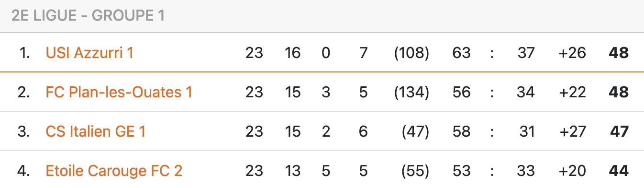The width and height of the screenshot is (644, 188).
Task: Click USI Azzurri's 48 points total
Action: coord(618,53)
